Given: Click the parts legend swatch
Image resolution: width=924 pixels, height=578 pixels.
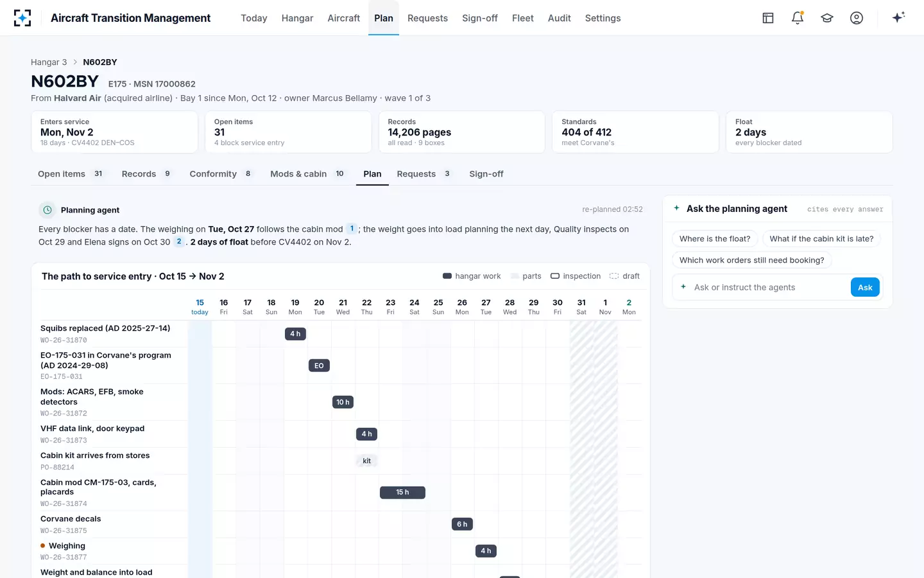Looking at the screenshot, I should (x=515, y=276).
